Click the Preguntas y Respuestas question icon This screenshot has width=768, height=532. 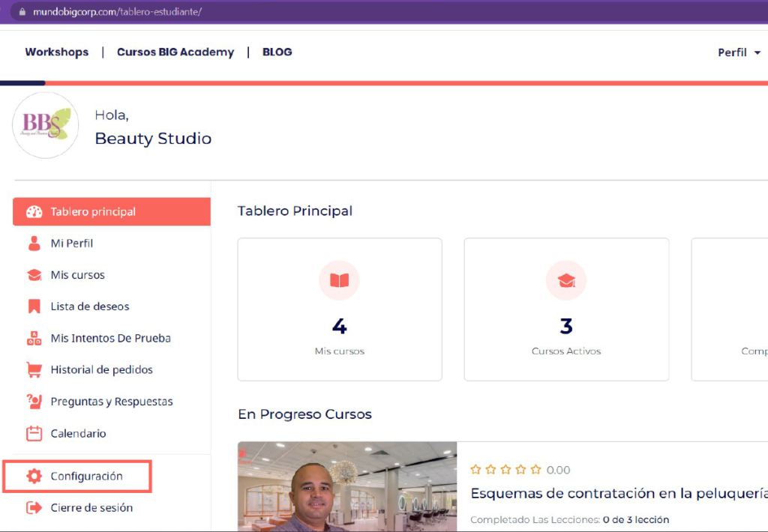34,402
